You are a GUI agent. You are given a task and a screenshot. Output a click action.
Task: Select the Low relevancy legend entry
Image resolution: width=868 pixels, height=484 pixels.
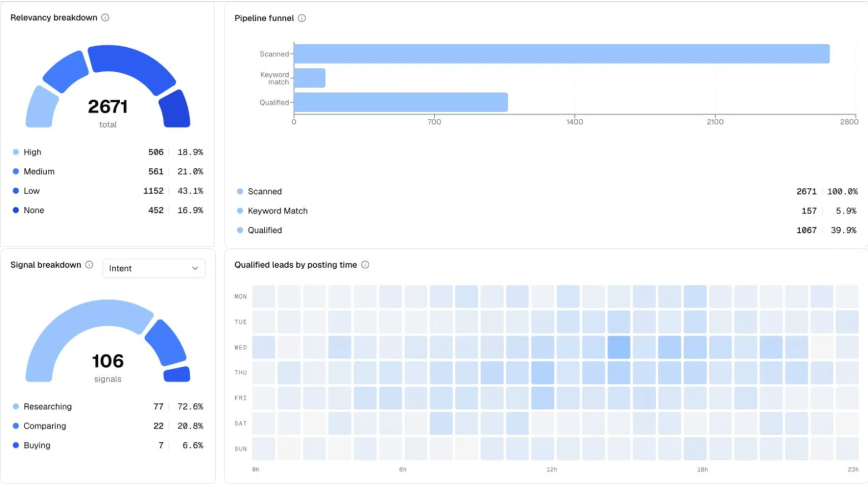pos(108,191)
